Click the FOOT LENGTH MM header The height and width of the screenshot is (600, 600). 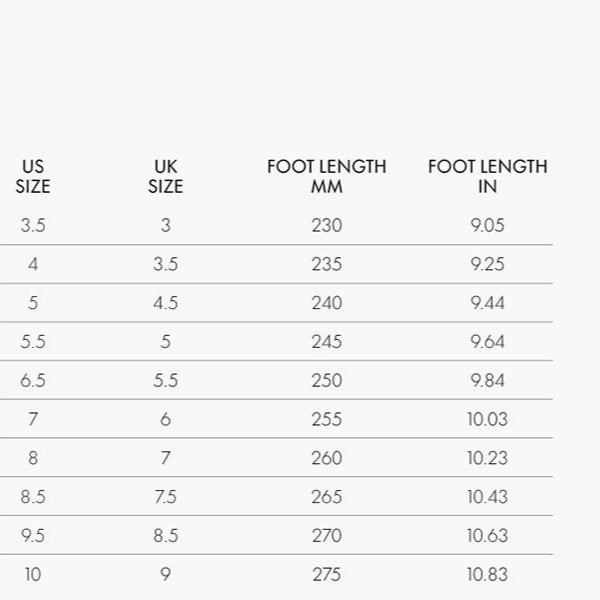[x=327, y=176]
